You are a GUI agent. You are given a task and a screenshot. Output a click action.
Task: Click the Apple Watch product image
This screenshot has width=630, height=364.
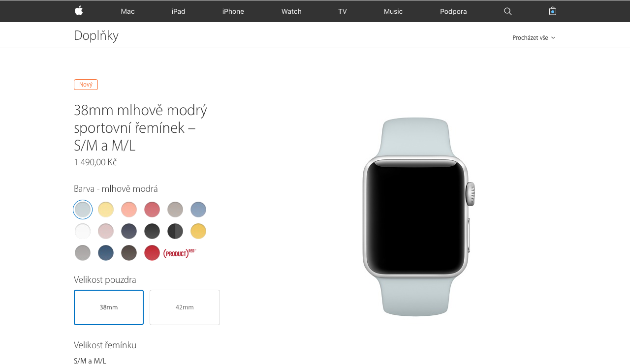click(x=418, y=216)
